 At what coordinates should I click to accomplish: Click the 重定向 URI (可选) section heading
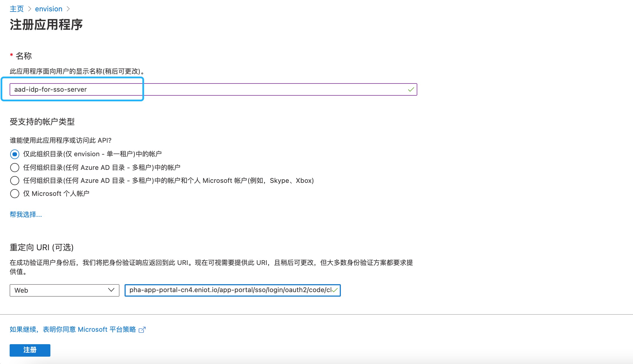pos(42,247)
